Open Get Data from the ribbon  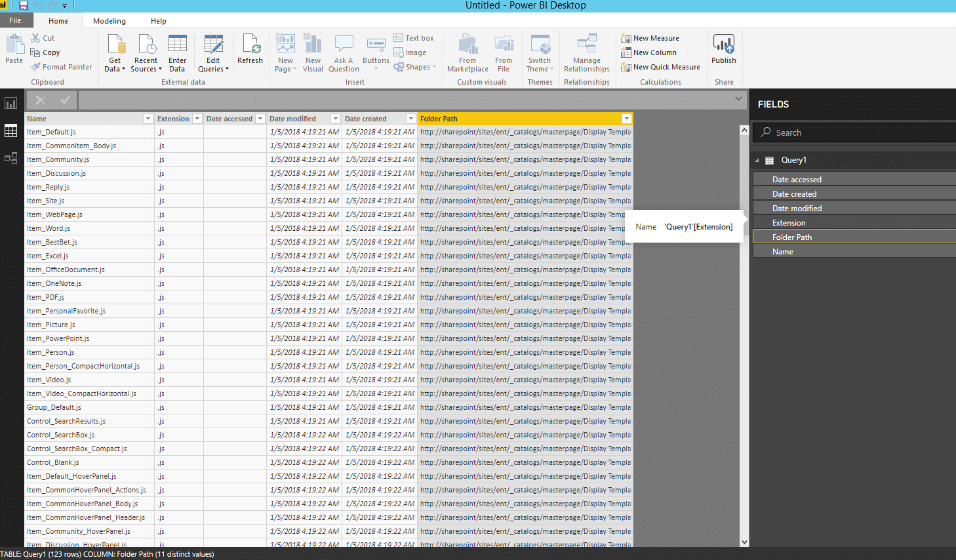pyautogui.click(x=115, y=53)
